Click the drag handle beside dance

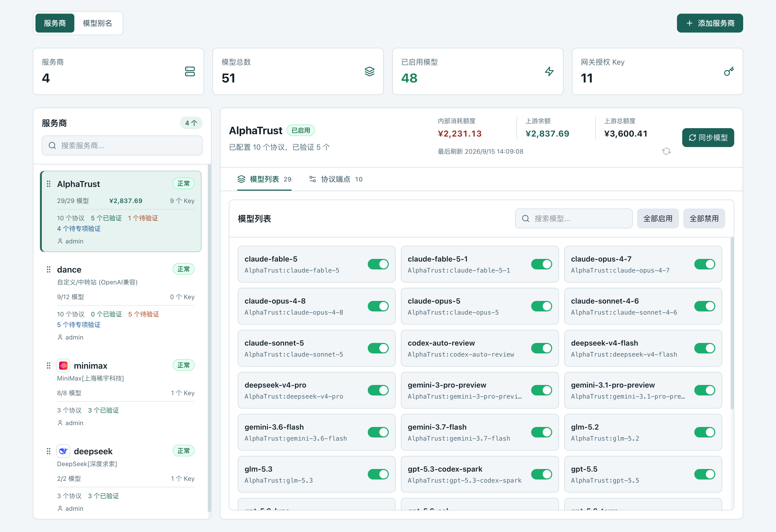point(48,269)
